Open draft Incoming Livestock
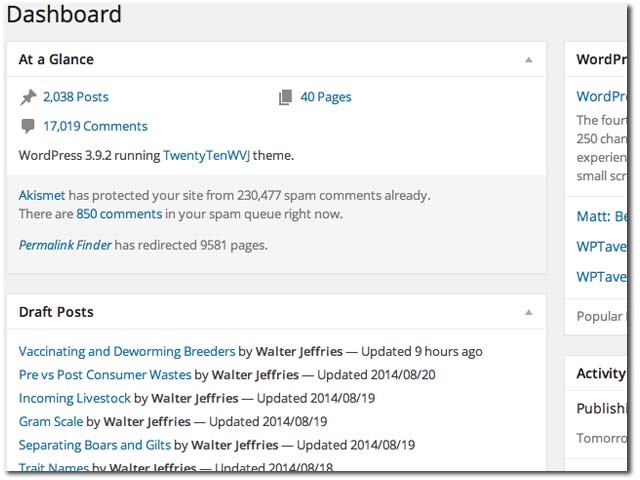Screen dimensions: 640x480 (x=75, y=398)
